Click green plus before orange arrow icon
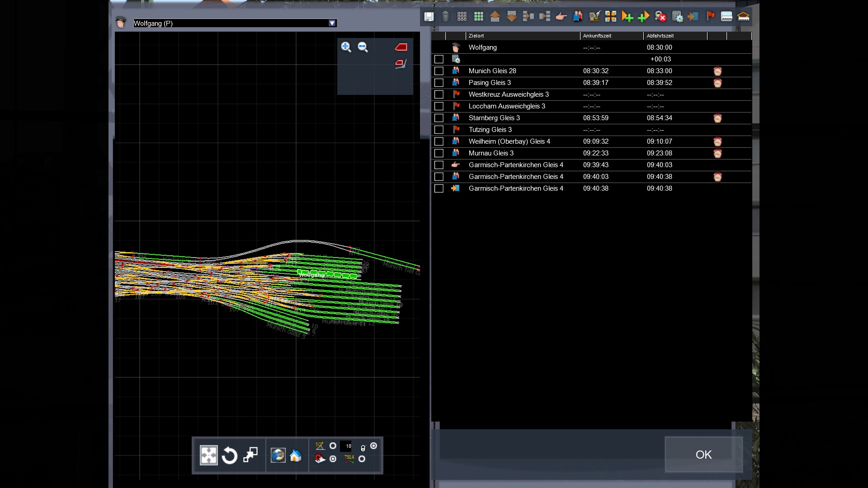Viewport: 868px width, 488px height. [x=644, y=17]
